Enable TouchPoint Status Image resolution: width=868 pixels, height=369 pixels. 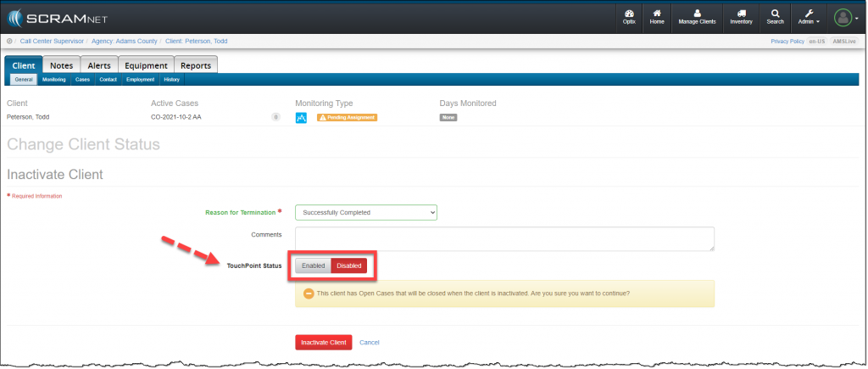[314, 266]
